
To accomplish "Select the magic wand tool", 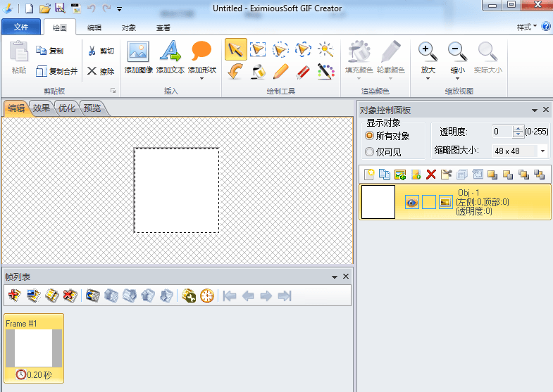I will click(325, 49).
